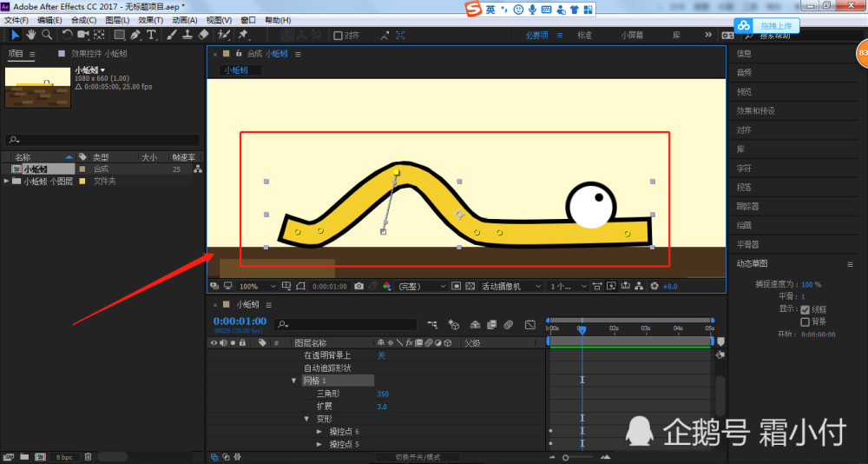This screenshot has width=868, height=464.
Task: Open the Graph Editor icon
Action: click(529, 324)
